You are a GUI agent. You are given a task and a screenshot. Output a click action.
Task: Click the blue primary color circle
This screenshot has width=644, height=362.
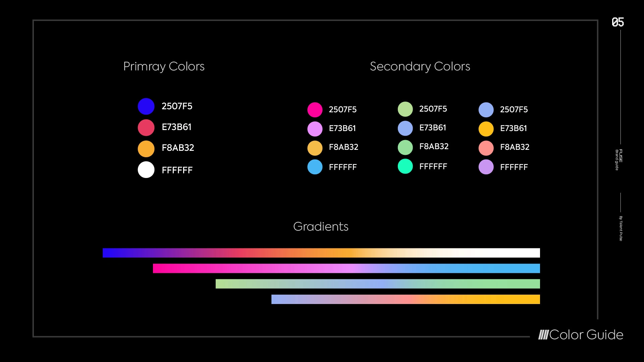point(146,106)
